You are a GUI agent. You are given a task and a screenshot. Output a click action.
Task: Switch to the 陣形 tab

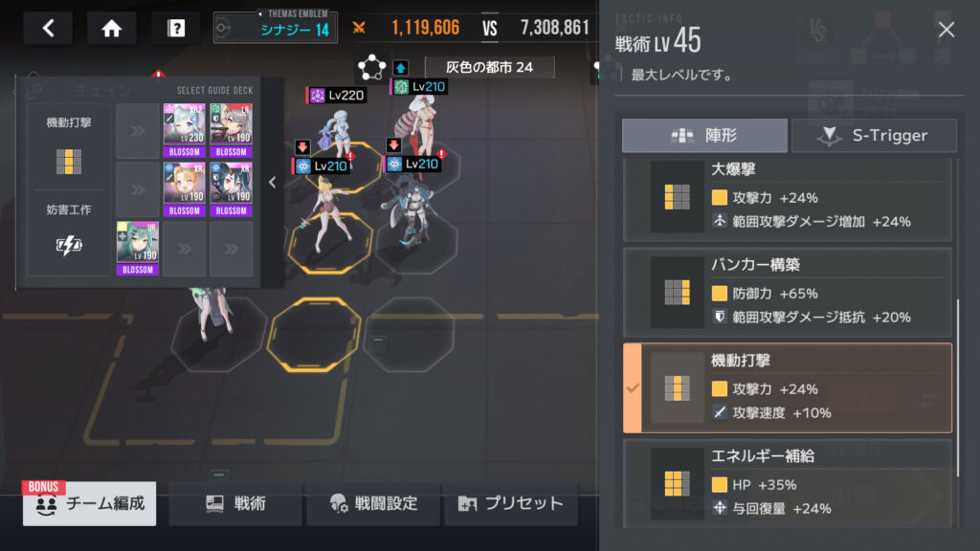[704, 136]
